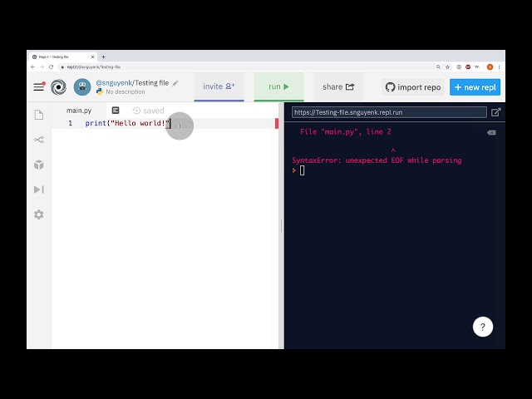The width and height of the screenshot is (532, 399).
Task: Run the program
Action: [x=279, y=86]
